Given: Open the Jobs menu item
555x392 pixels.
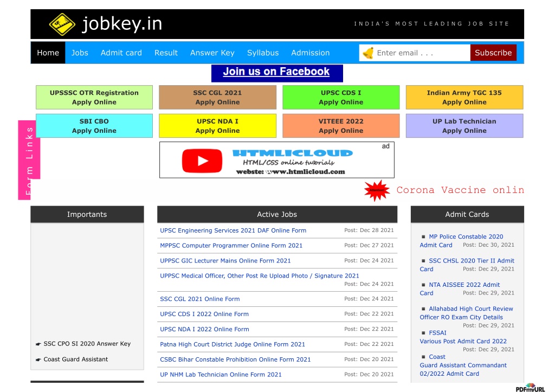Looking at the screenshot, I should 80,53.
